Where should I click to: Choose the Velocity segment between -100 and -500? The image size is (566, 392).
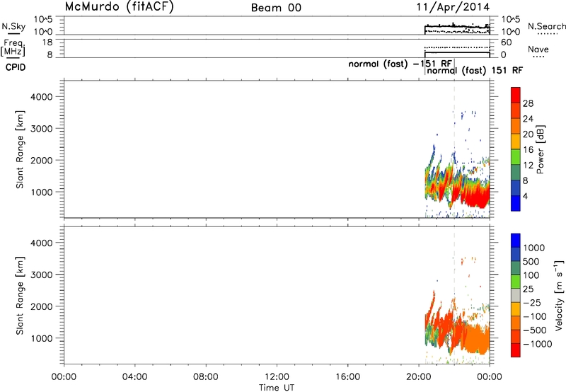click(x=516, y=323)
